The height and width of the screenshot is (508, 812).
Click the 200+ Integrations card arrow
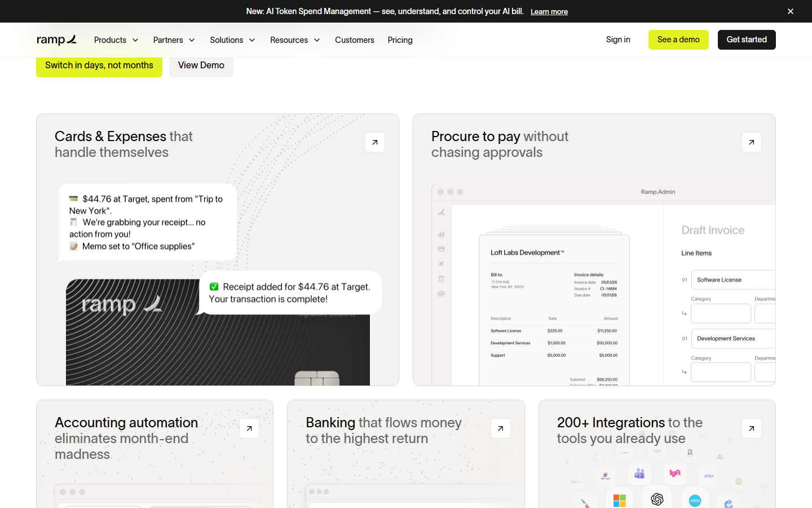[752, 428]
